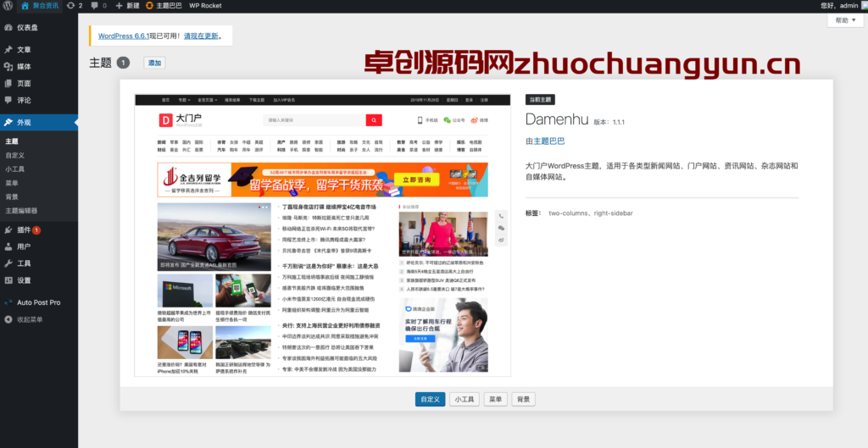Click the 大门户 logo in the screenshot
Viewport: 868px width, 448px height.
click(x=181, y=119)
